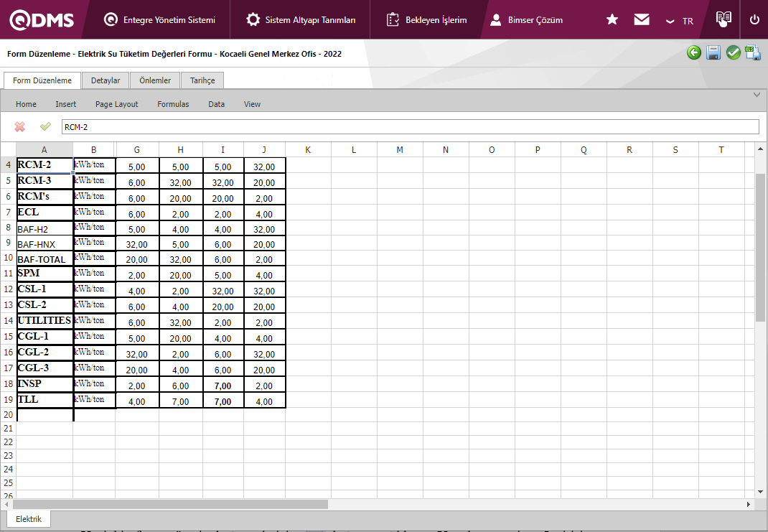This screenshot has width=768, height=532.
Task: Save the form with floppy disk icon
Action: pyautogui.click(x=713, y=52)
